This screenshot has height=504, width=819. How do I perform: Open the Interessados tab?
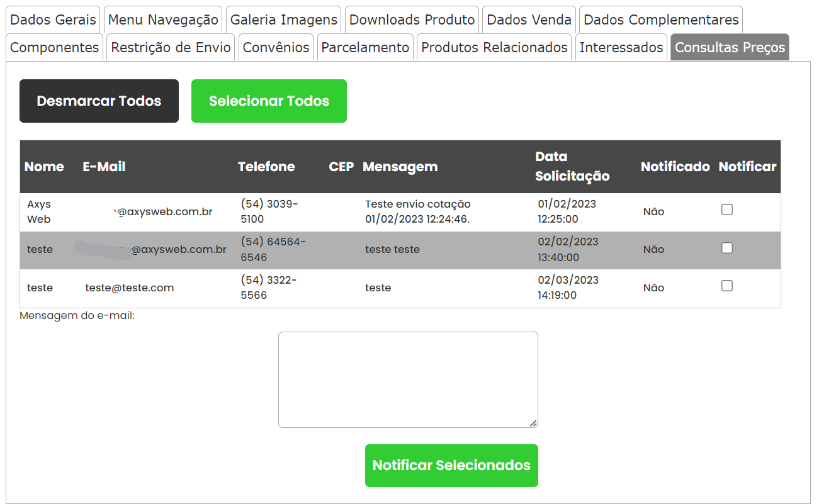(621, 48)
